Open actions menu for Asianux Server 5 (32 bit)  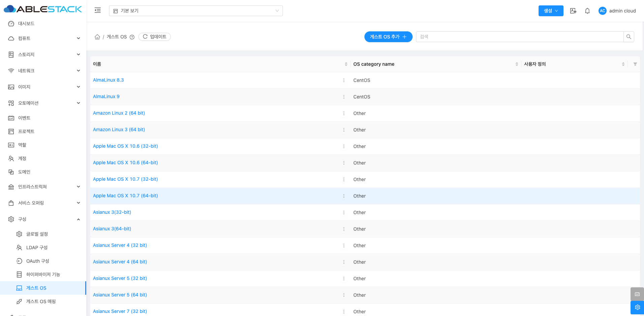click(344, 279)
